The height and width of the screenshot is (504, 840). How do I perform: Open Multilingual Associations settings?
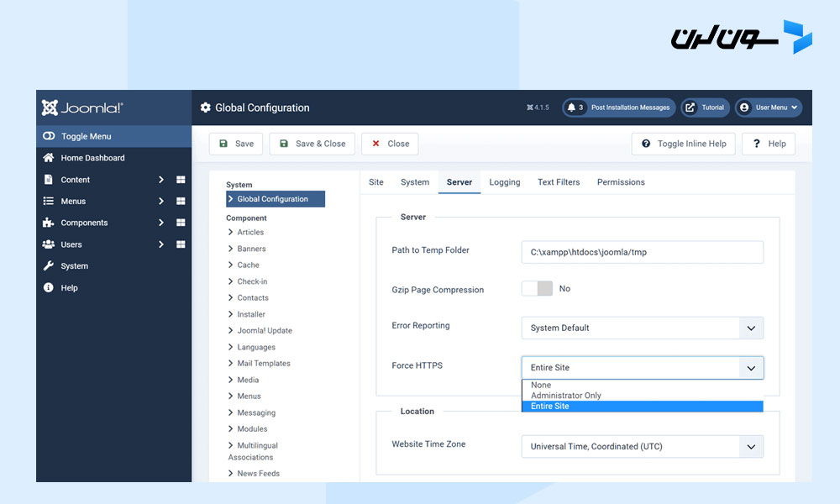click(253, 451)
